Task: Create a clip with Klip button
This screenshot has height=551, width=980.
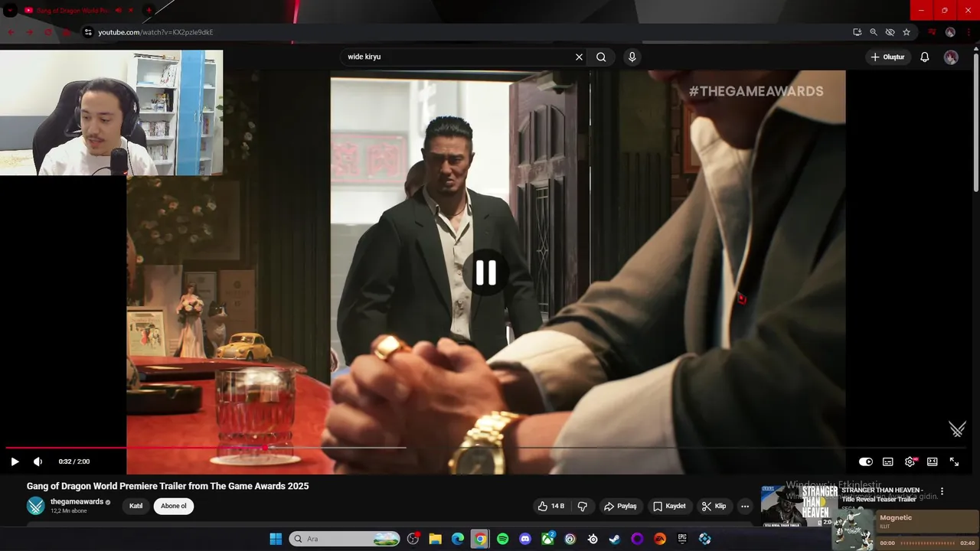Action: click(x=714, y=506)
